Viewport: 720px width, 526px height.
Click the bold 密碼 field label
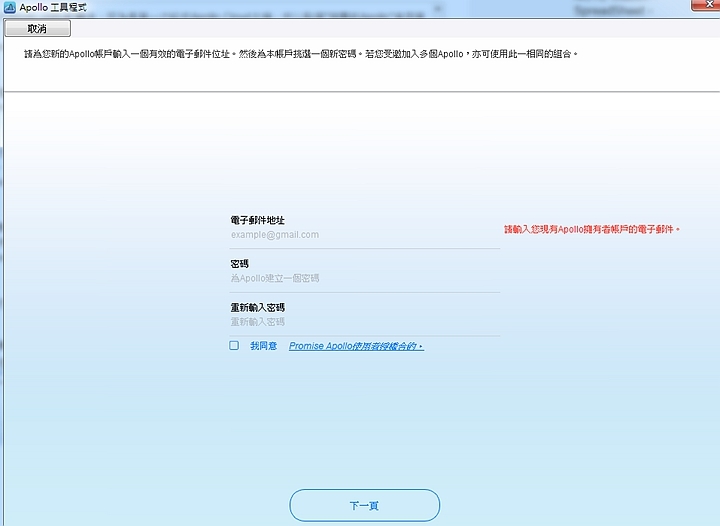coord(240,264)
